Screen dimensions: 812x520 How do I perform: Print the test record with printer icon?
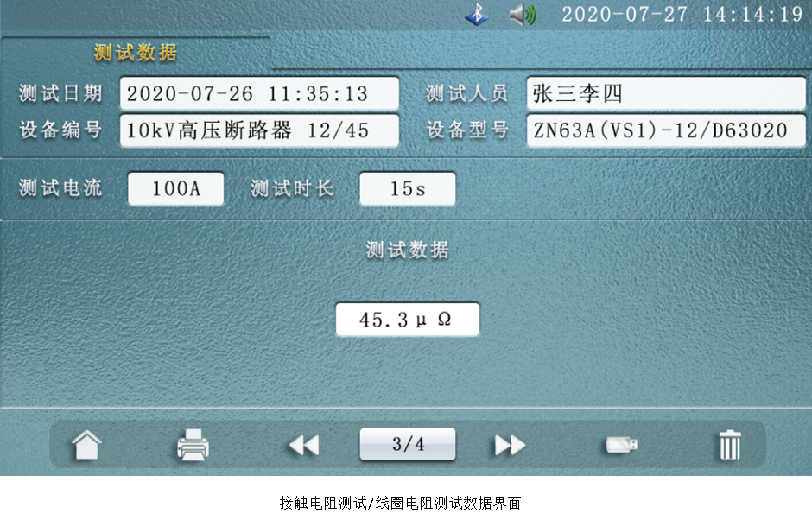click(x=193, y=446)
